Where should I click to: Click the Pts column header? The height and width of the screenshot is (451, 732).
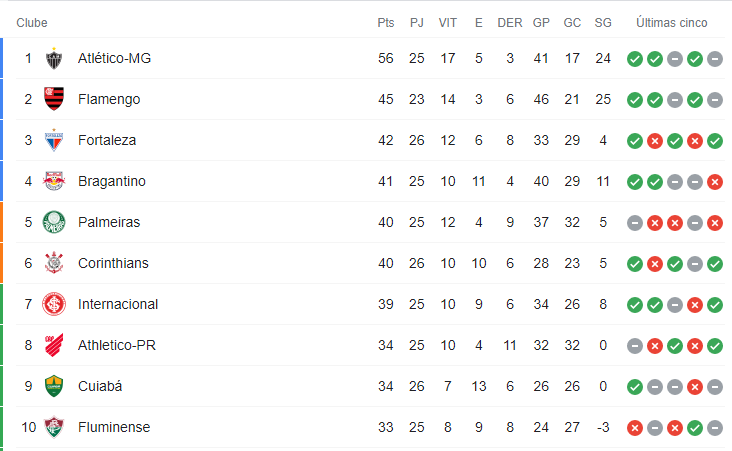(x=386, y=22)
